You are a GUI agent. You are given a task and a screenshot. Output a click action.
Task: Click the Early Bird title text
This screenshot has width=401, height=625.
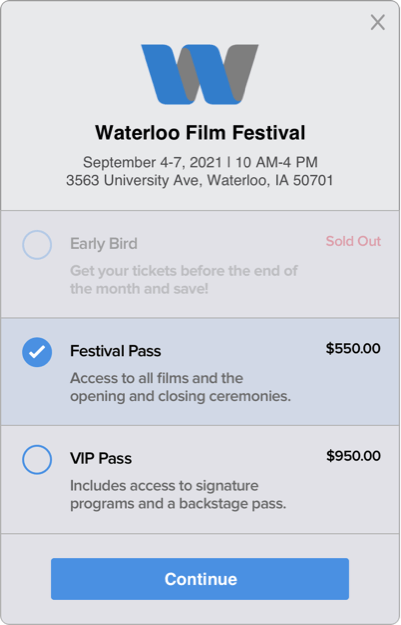tap(104, 244)
